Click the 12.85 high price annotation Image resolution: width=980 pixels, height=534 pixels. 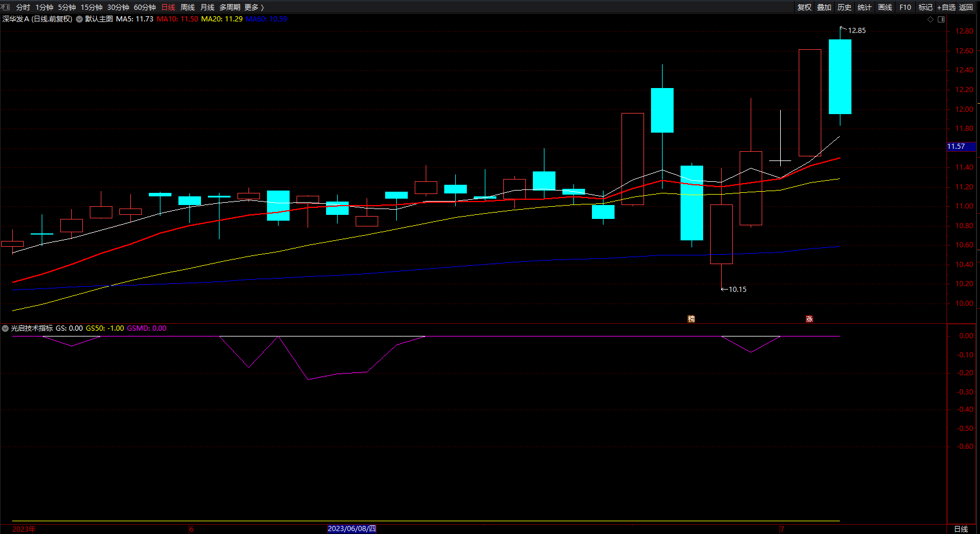(857, 31)
